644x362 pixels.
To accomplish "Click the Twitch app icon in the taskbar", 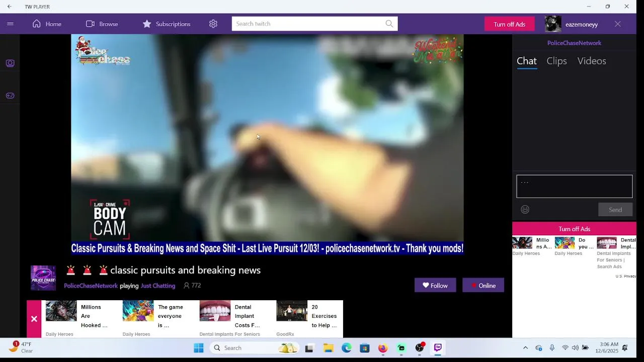I will [438, 348].
